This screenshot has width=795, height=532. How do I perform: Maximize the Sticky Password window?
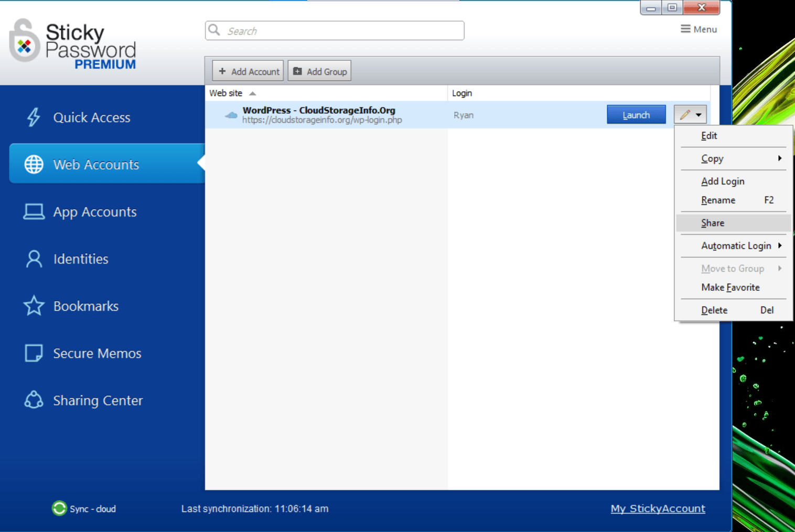[x=672, y=7]
